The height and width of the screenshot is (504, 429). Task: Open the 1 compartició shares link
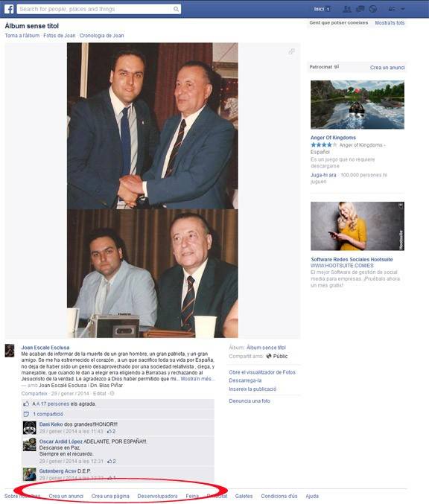48,414
